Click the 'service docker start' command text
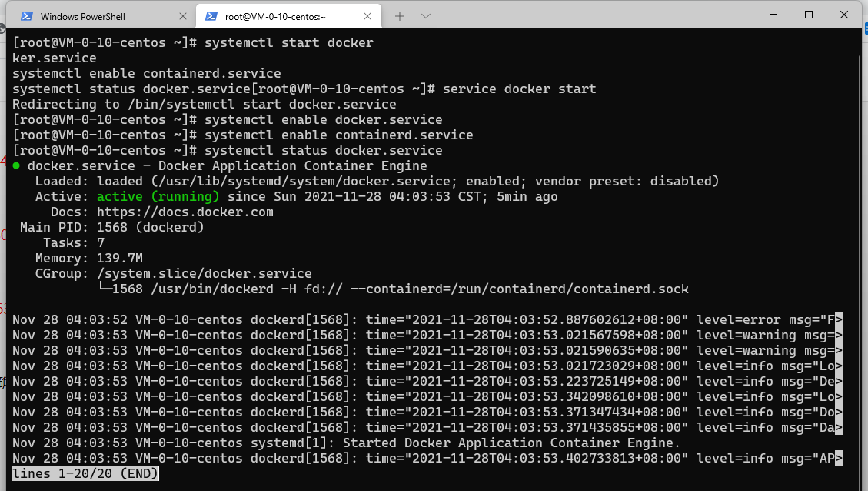Screen dimensions: 868x491 [x=519, y=89]
